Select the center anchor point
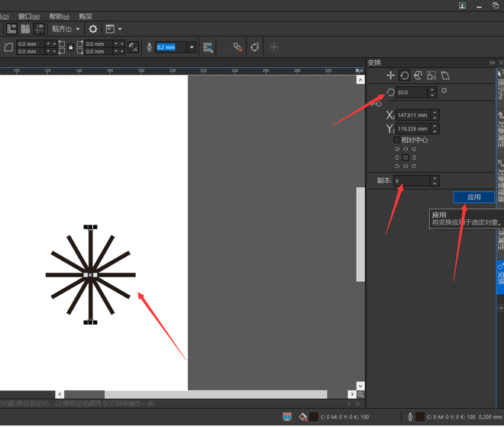Viewport: 504px width, 427px height. click(405, 157)
